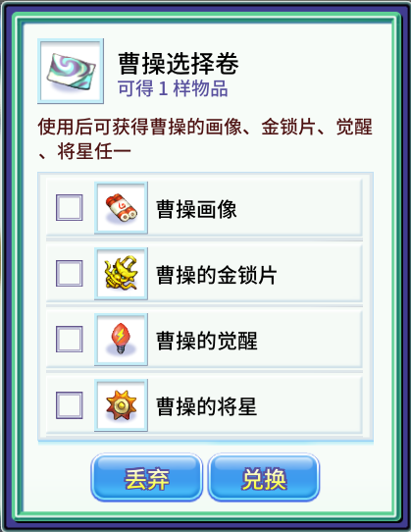Click the 曹操的金锁片 golden lock icon
The image size is (411, 532).
point(121,274)
